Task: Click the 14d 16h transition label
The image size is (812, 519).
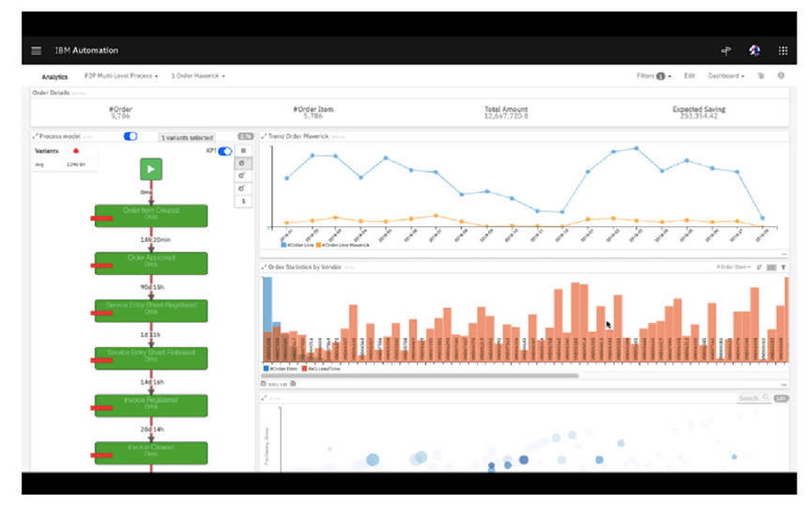Action: [x=152, y=382]
